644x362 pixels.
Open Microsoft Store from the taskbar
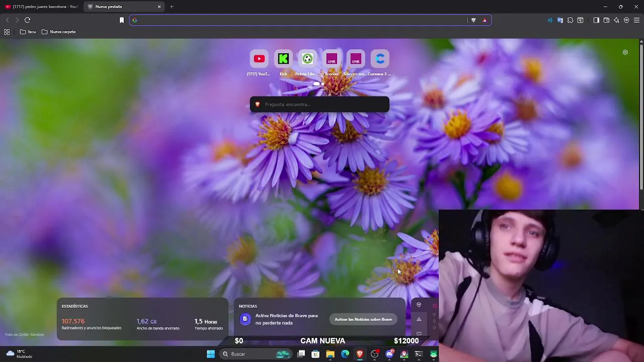(x=315, y=354)
